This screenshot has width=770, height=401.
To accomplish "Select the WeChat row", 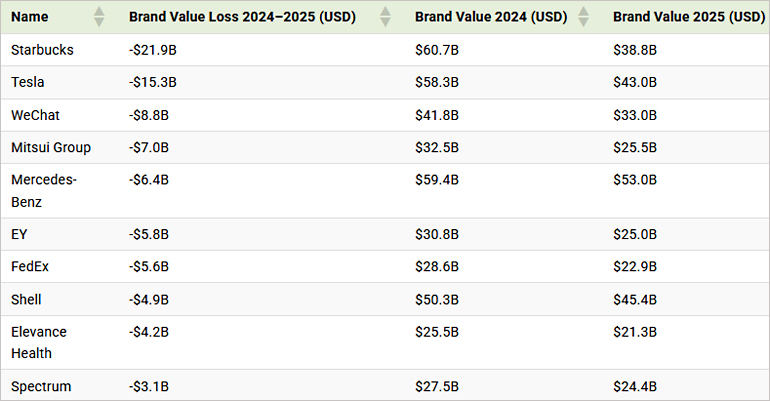I will pos(35,115).
